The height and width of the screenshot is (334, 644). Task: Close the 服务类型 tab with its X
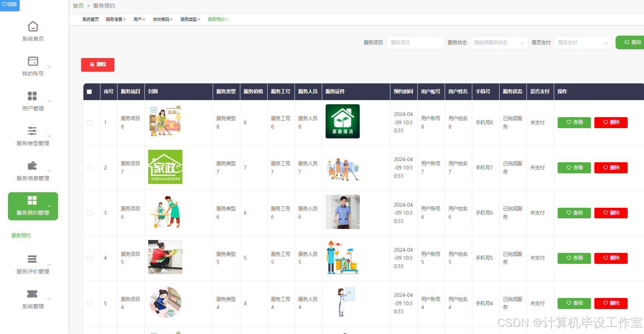[x=199, y=19]
